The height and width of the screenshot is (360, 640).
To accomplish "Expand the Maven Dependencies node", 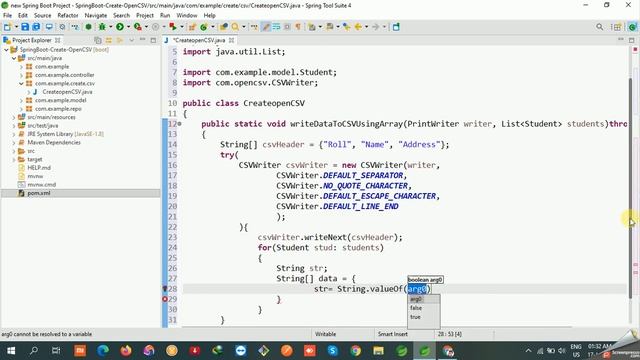I will pyautogui.click(x=14, y=142).
